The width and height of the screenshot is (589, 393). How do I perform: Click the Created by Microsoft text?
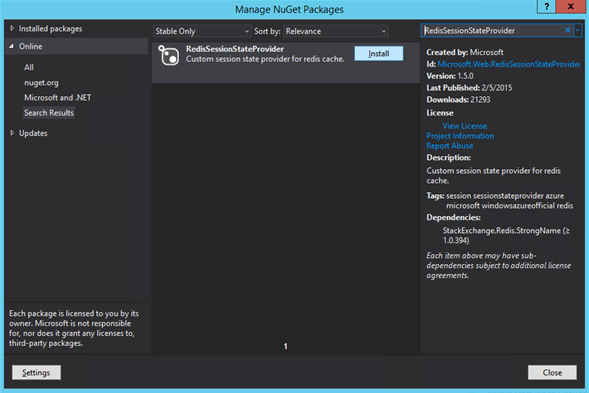(x=465, y=52)
